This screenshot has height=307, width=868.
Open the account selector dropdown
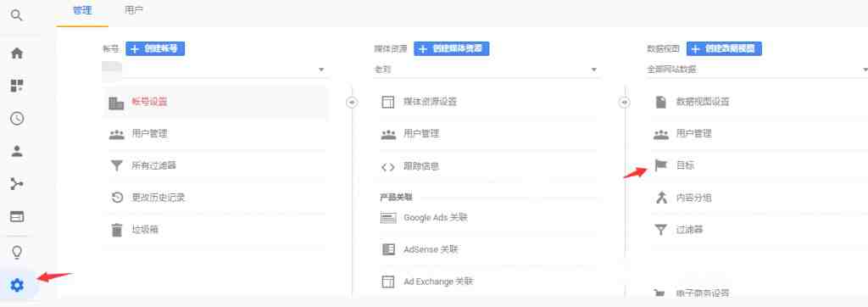tap(215, 70)
